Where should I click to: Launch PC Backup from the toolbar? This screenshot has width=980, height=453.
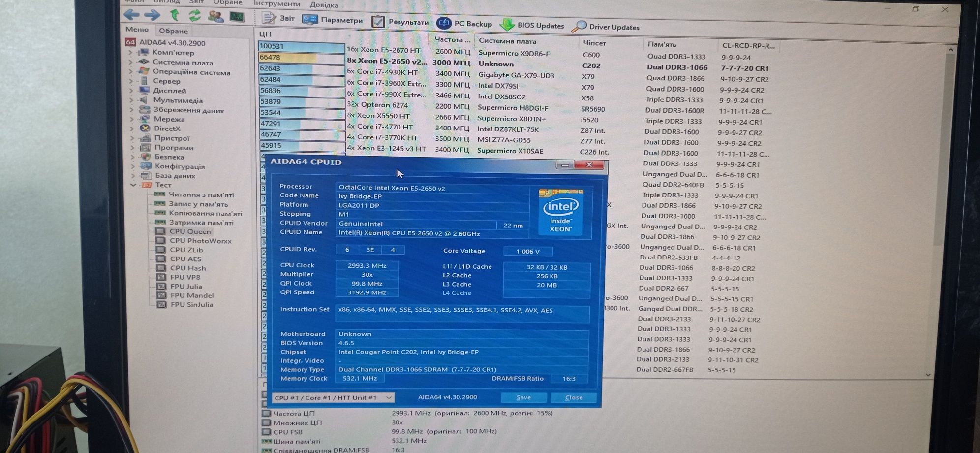(464, 24)
